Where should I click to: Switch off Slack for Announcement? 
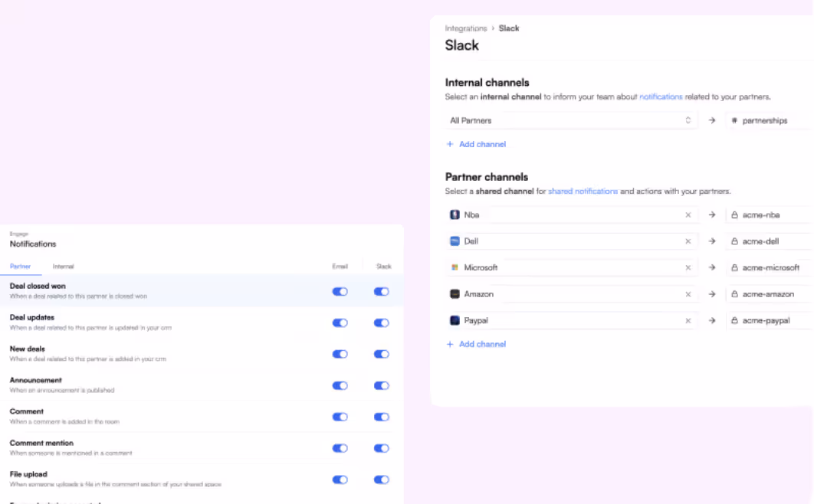click(x=382, y=386)
